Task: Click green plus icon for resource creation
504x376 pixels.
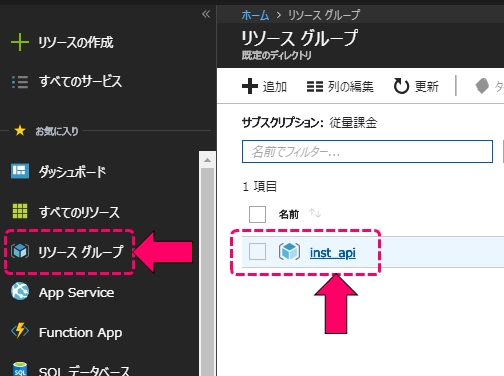Action: pyautogui.click(x=20, y=42)
